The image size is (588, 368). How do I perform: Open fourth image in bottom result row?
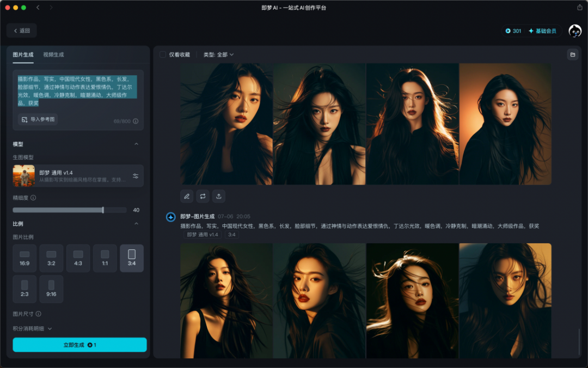point(505,301)
